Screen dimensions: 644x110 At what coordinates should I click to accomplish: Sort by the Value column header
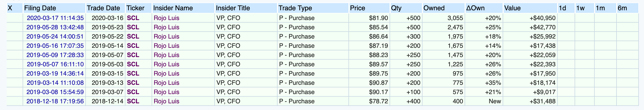[512, 8]
